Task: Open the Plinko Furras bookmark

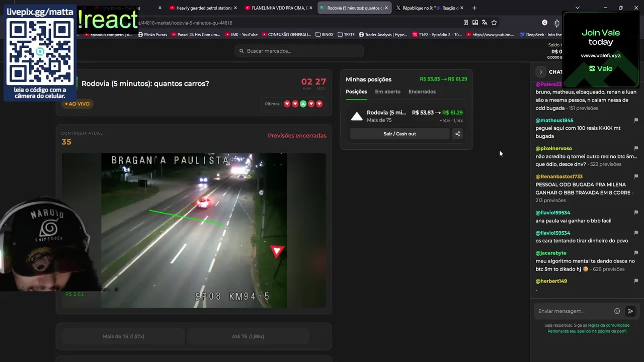Action: (x=152, y=35)
